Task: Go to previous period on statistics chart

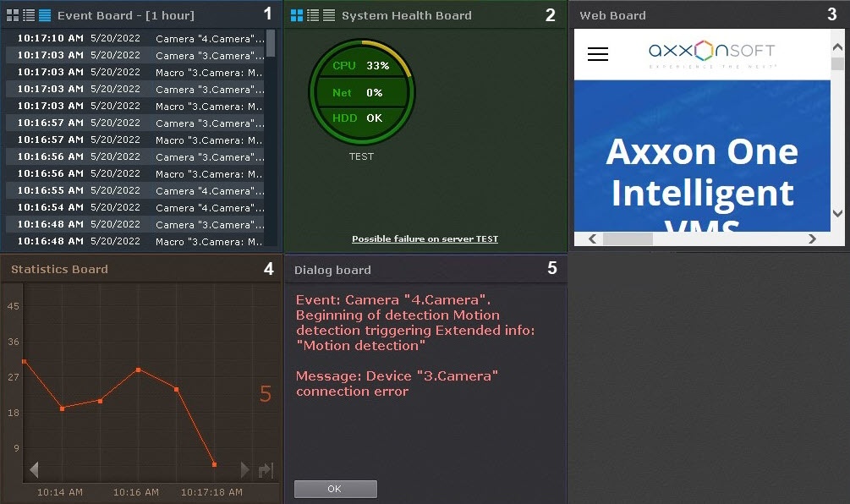Action: pos(34,469)
